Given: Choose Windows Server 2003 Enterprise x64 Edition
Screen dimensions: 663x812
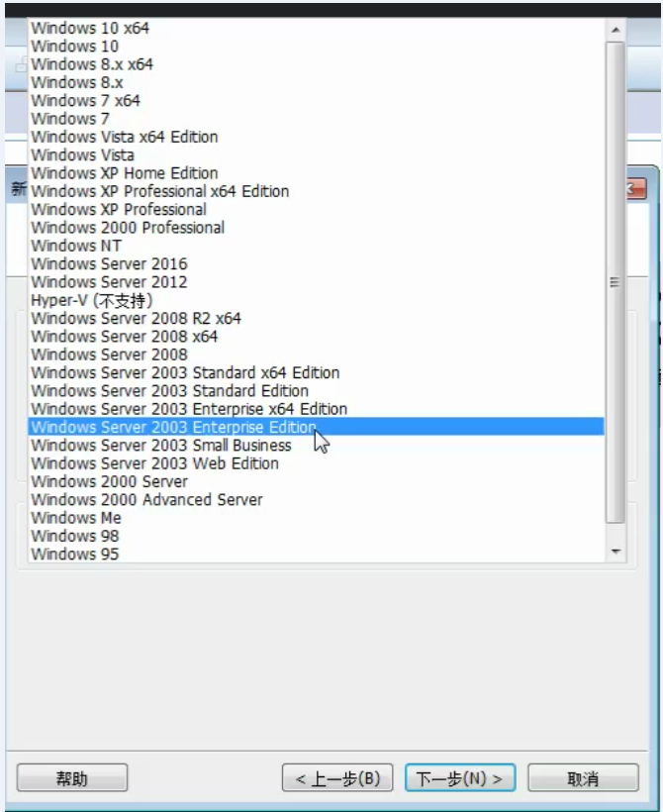Looking at the screenshot, I should (316, 409).
